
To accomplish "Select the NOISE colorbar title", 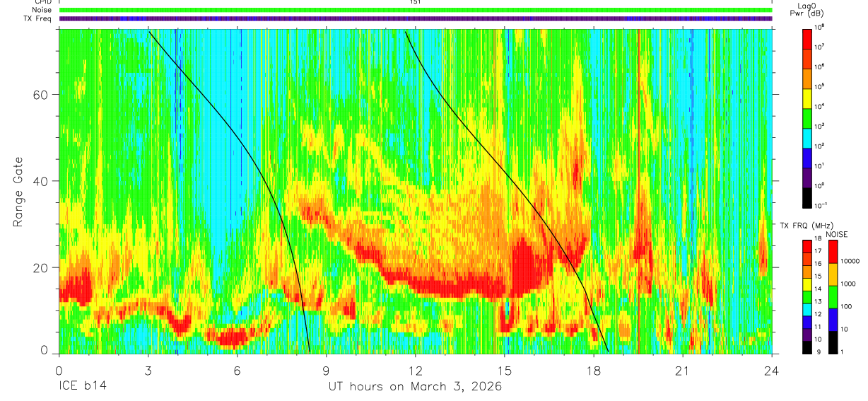I will [x=837, y=233].
